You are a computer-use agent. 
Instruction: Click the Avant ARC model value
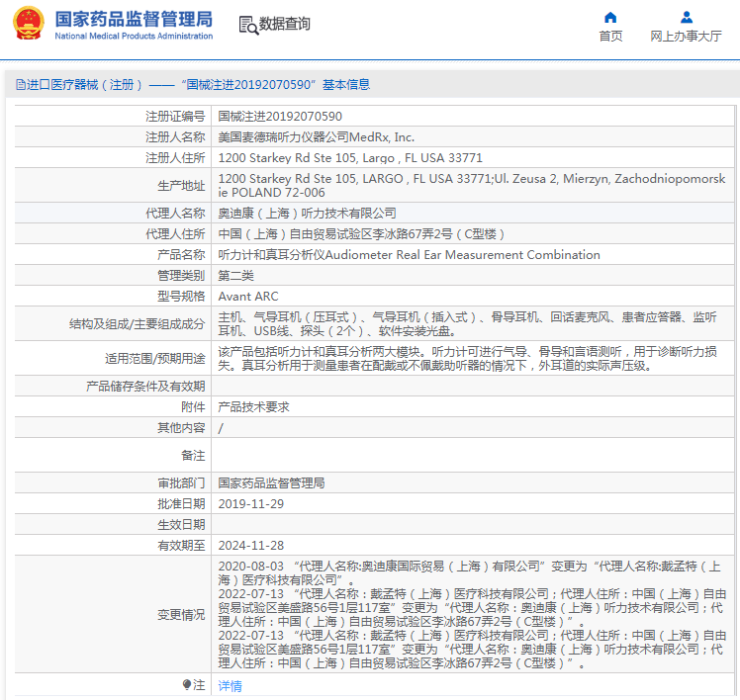coord(248,297)
